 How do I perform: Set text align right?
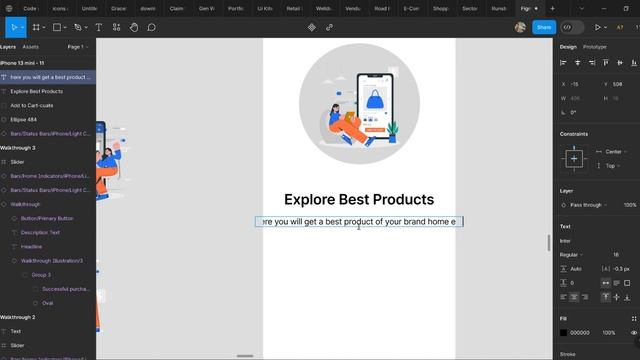pos(585,297)
